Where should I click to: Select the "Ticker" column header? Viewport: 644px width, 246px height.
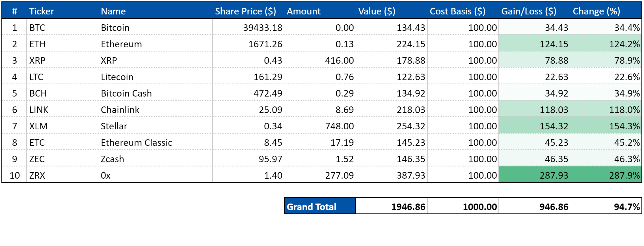tap(42, 11)
